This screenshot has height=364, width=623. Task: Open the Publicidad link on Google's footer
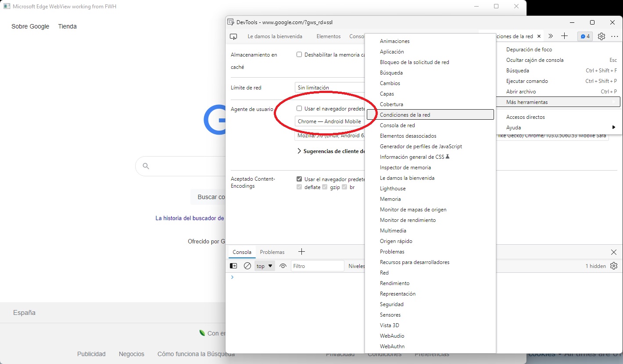pyautogui.click(x=91, y=354)
